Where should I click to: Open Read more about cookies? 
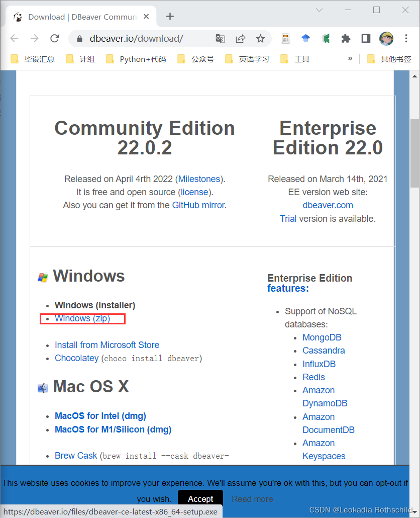252,499
